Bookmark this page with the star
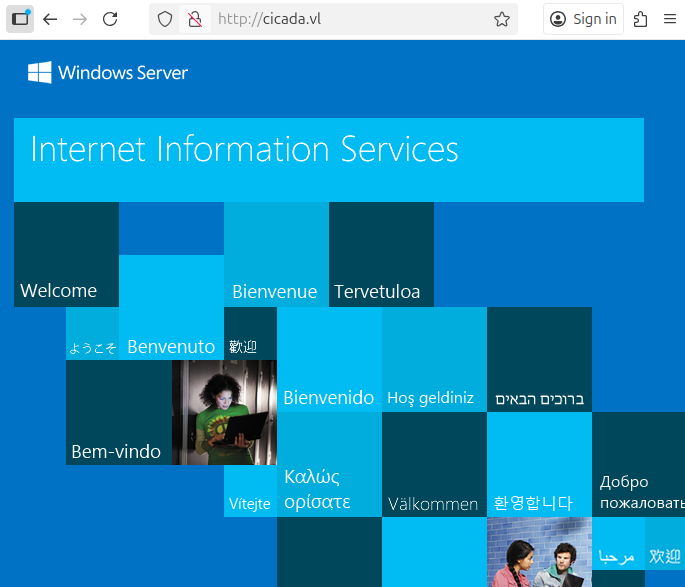Screen dimensions: 685x587 tap(502, 19)
